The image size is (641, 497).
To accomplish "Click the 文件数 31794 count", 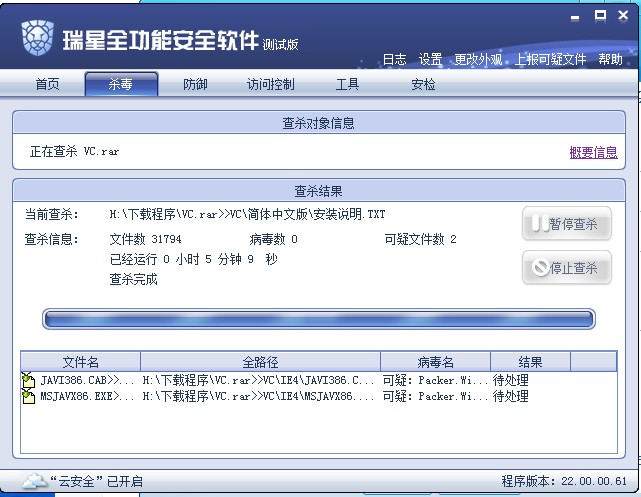I will tap(146, 239).
